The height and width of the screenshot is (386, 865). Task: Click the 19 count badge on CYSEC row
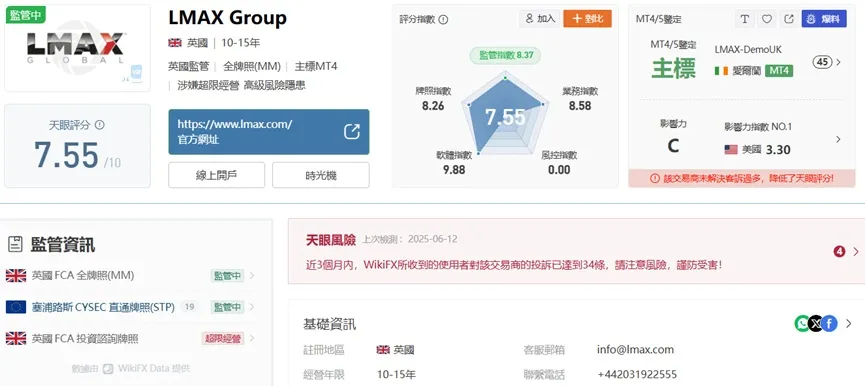tap(189, 307)
